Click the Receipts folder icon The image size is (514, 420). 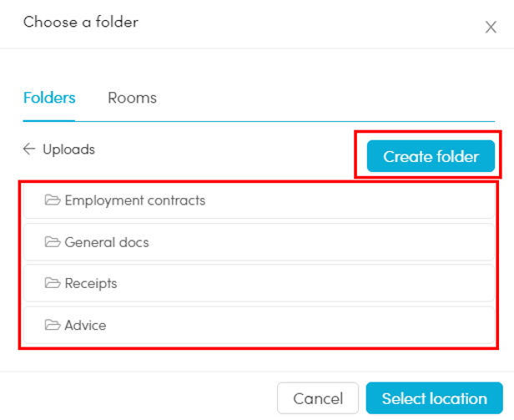click(x=53, y=283)
